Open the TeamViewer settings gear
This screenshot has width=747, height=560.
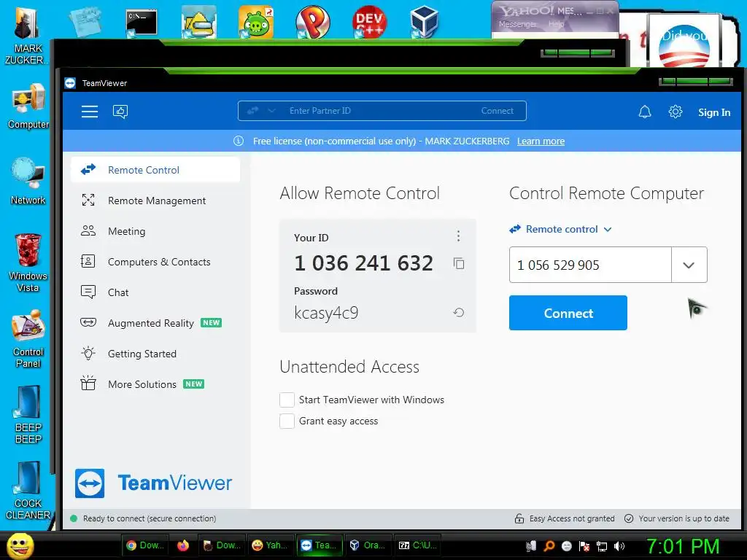pos(675,112)
